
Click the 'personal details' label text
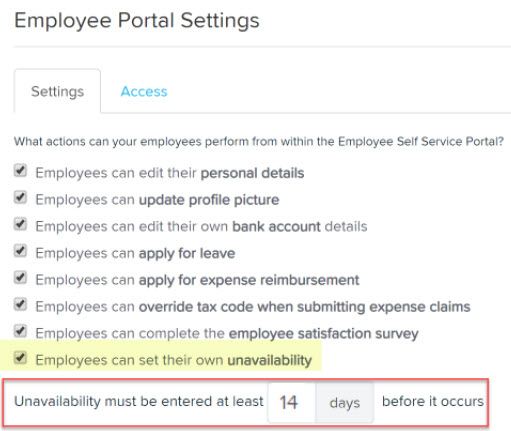tap(252, 173)
